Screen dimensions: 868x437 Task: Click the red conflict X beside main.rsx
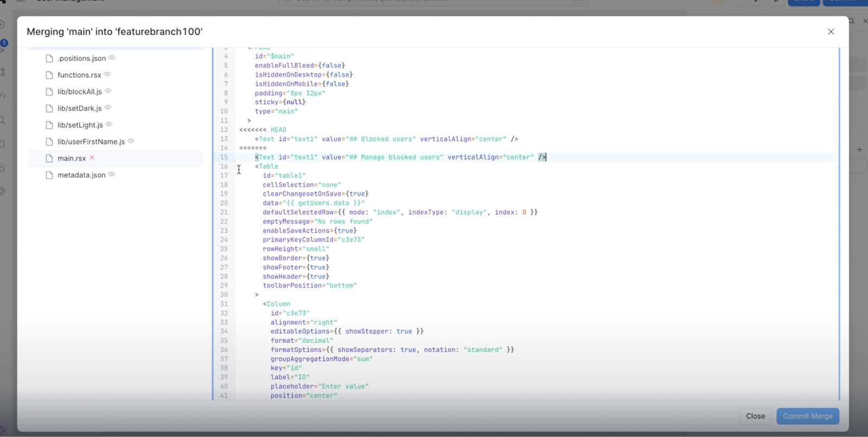click(x=92, y=157)
